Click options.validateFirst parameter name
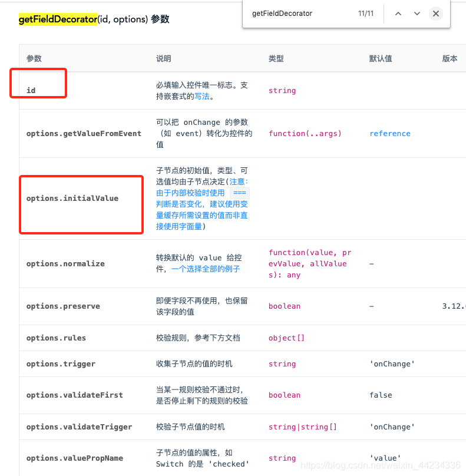 coord(75,395)
